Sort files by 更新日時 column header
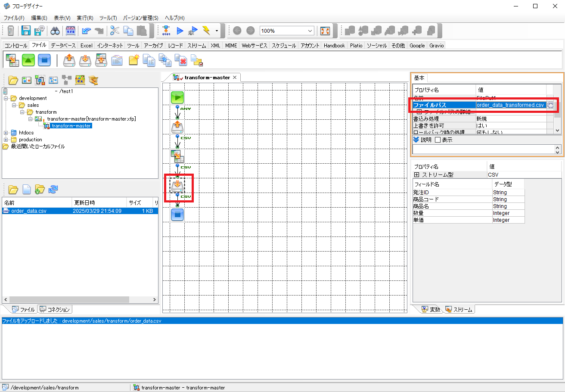 [x=99, y=202]
